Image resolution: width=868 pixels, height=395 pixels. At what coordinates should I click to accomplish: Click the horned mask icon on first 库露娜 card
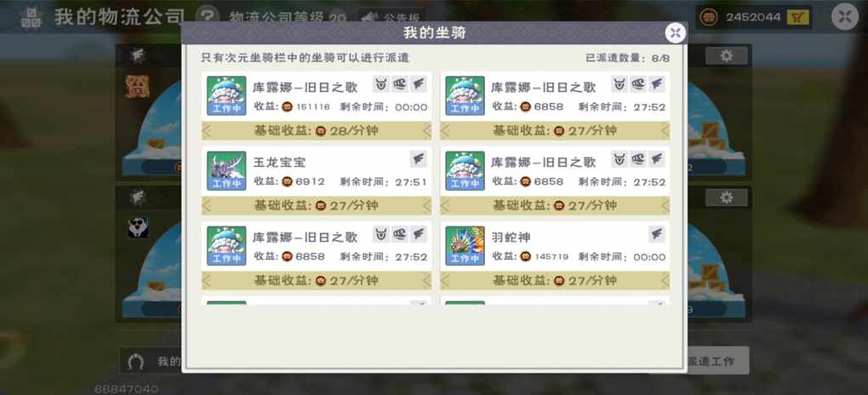click(381, 84)
